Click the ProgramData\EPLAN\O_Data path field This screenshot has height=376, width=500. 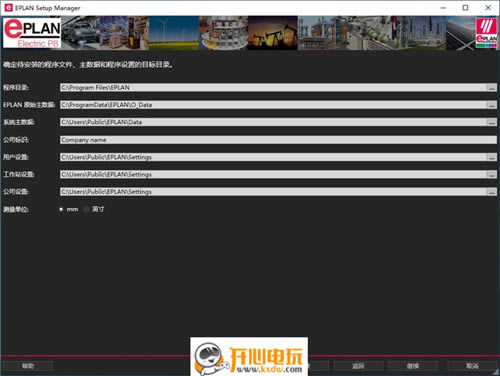[273, 105]
